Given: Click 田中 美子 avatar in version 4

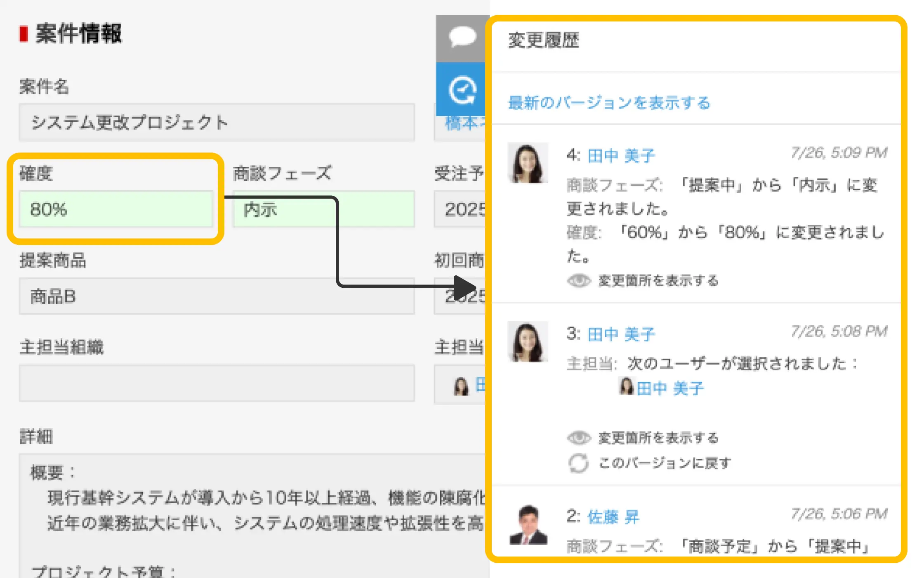Looking at the screenshot, I should (528, 163).
